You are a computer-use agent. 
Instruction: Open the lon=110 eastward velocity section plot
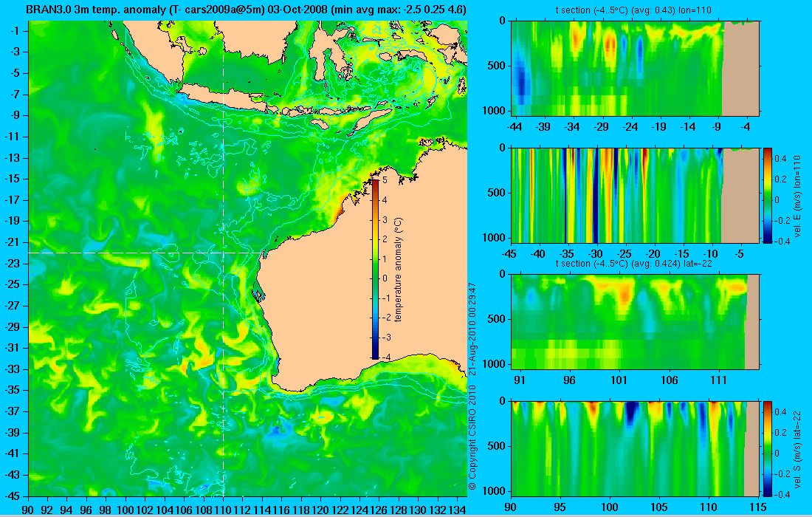tap(635, 195)
